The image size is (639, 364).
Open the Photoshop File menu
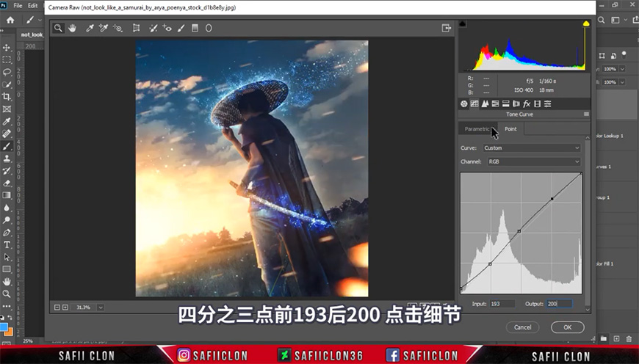click(x=18, y=6)
